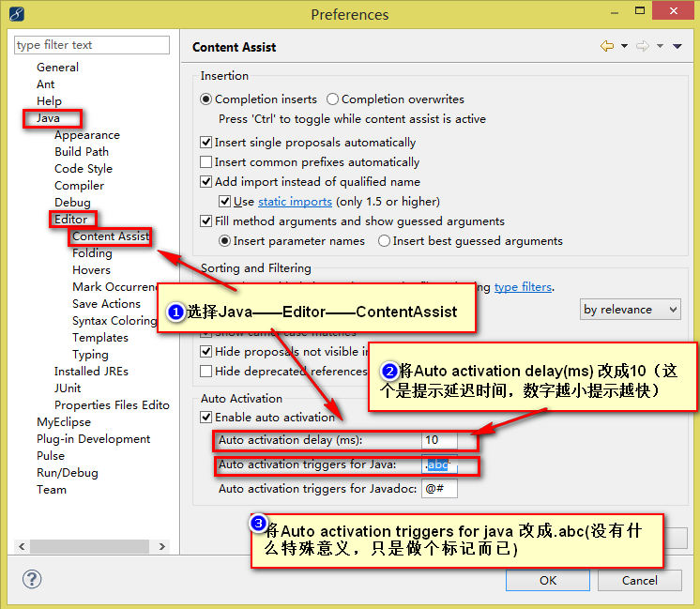This screenshot has width=700, height=609.
Task: Open Typing preferences
Action: tap(90, 355)
